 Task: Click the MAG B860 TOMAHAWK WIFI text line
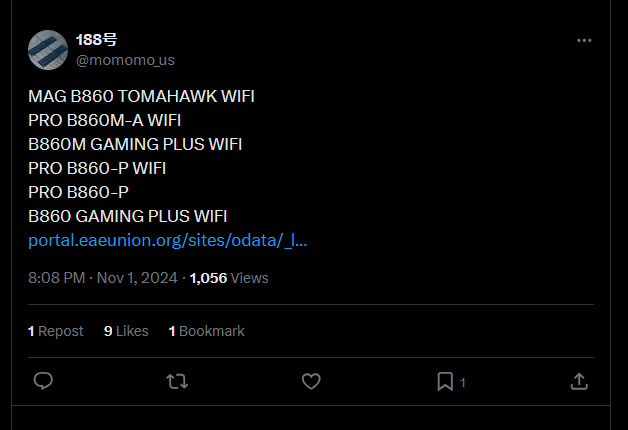coord(141,98)
